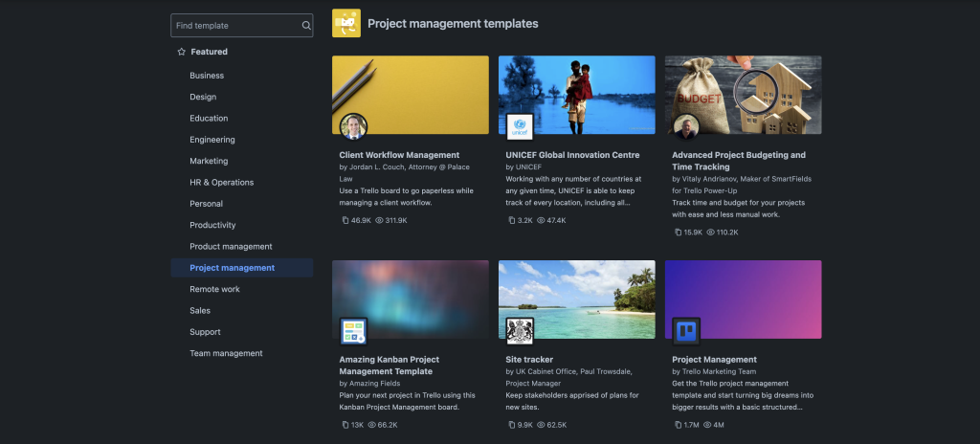
Task: Click the Project management templates heading
Action: coord(453,24)
